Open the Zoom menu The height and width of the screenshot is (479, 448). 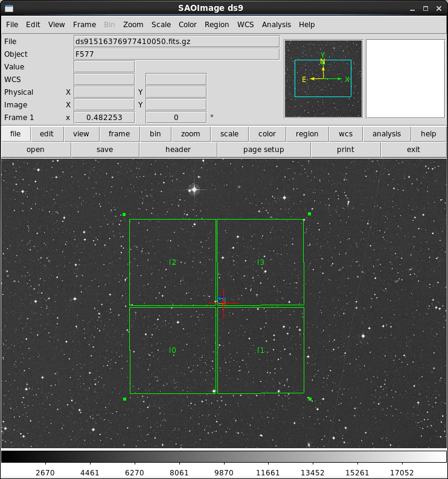click(x=133, y=25)
